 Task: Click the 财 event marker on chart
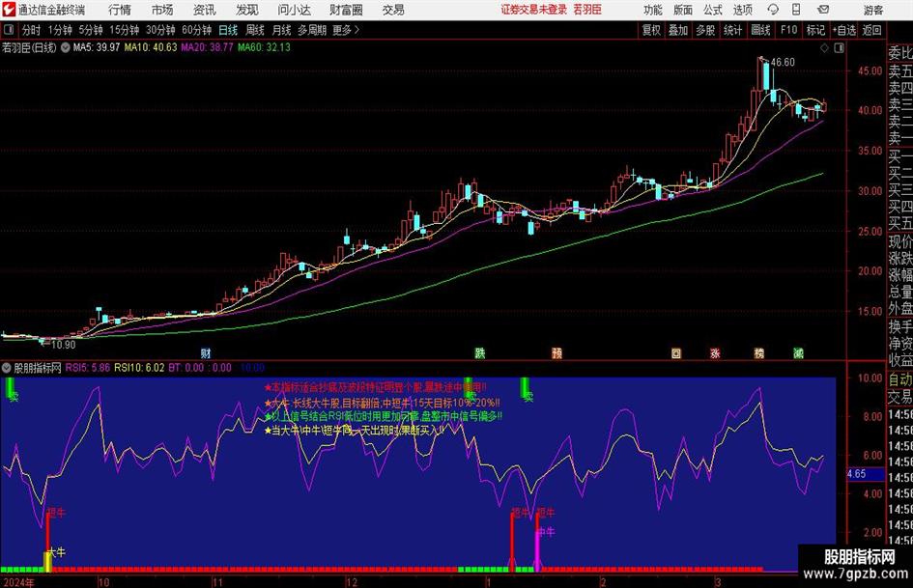[206, 353]
